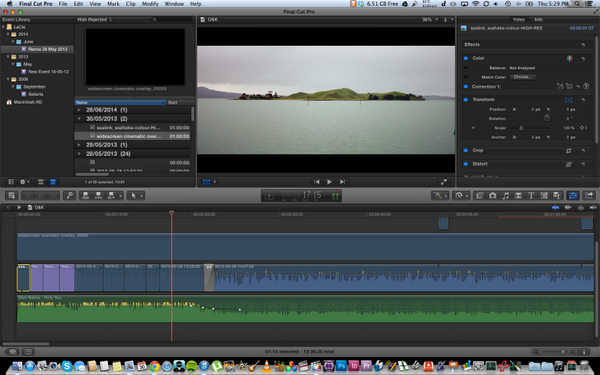Toggle the Distort checkbox
This screenshot has height=375, width=600.
466,164
